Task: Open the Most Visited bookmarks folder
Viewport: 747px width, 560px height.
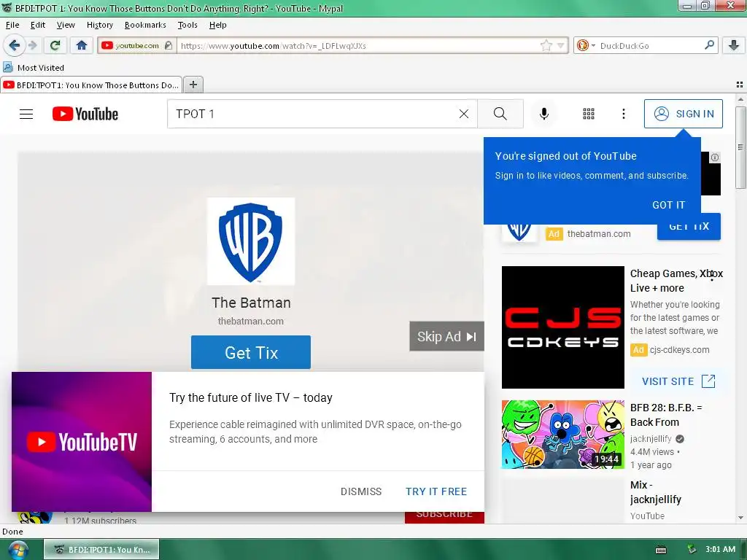Action: click(34, 68)
